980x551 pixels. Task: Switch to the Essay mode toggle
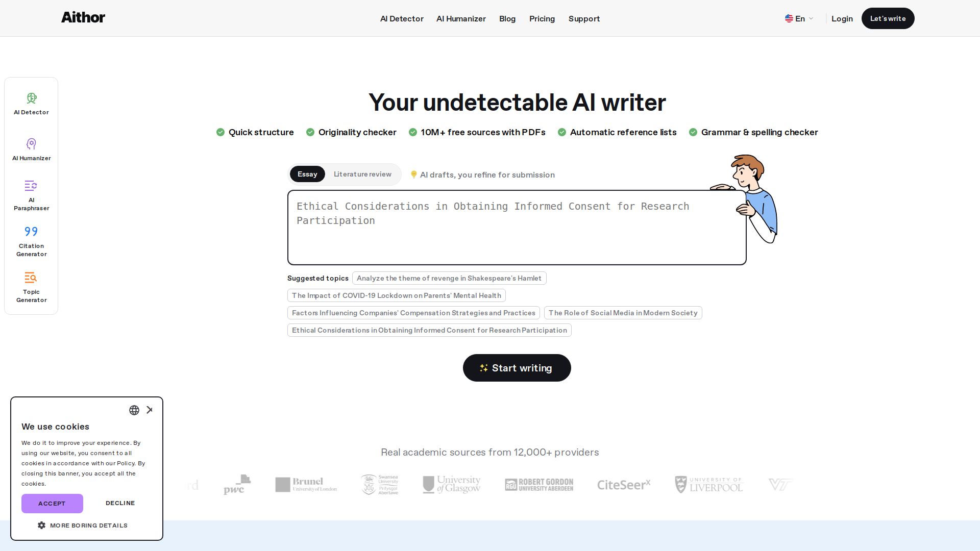[307, 174]
